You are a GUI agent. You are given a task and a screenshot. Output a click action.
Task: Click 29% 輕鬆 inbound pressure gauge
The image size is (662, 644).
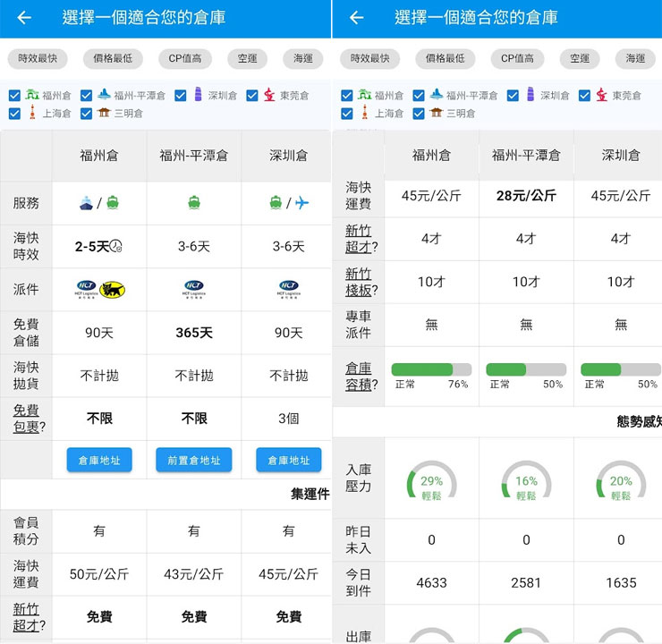pos(431,481)
